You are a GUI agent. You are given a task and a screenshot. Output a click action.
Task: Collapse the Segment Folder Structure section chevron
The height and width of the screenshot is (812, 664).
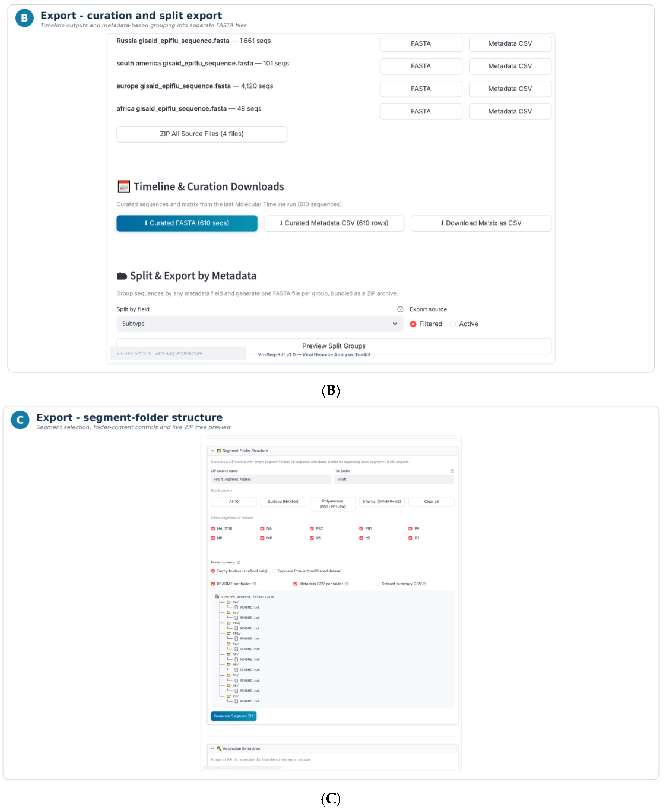point(213,451)
